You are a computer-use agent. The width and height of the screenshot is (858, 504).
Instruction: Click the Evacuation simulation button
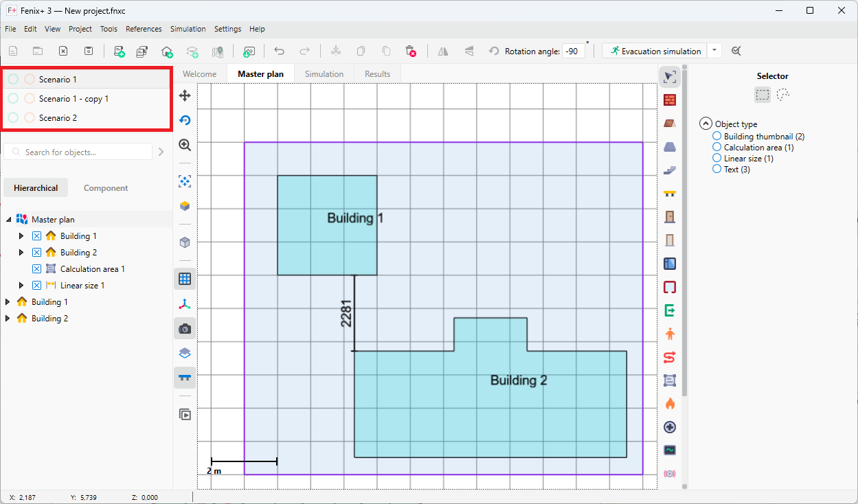pyautogui.click(x=655, y=51)
